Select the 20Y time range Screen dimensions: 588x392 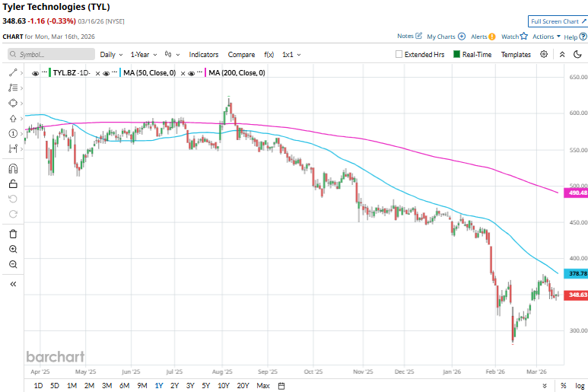click(243, 386)
